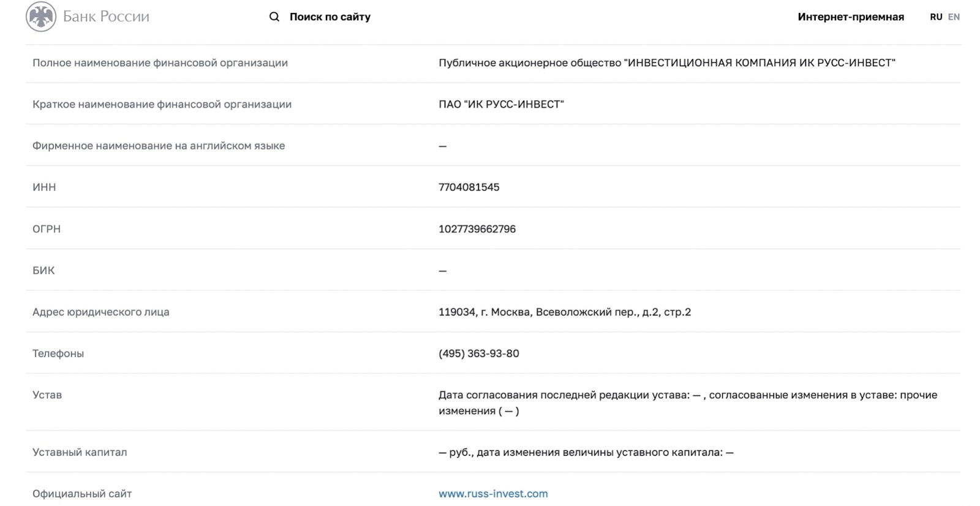Click the Уставный капитал row label
Image resolution: width=980 pixels, height=506 pixels.
80,452
